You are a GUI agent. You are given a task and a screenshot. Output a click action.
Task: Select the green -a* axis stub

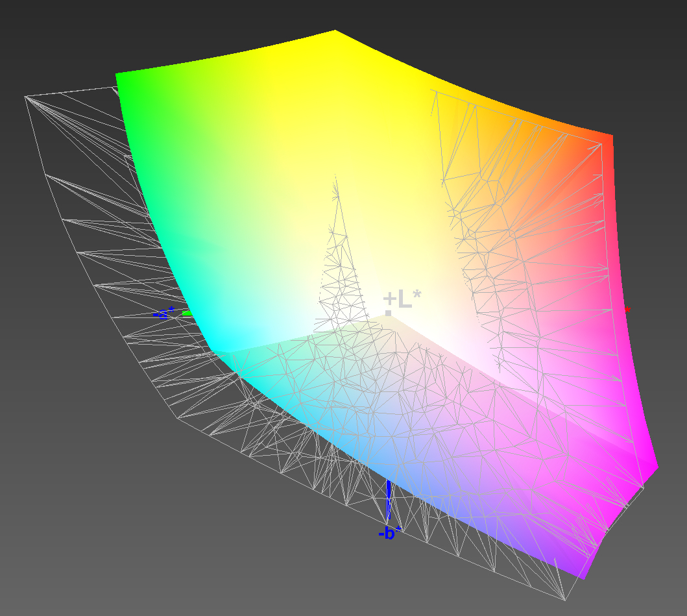[187, 313]
